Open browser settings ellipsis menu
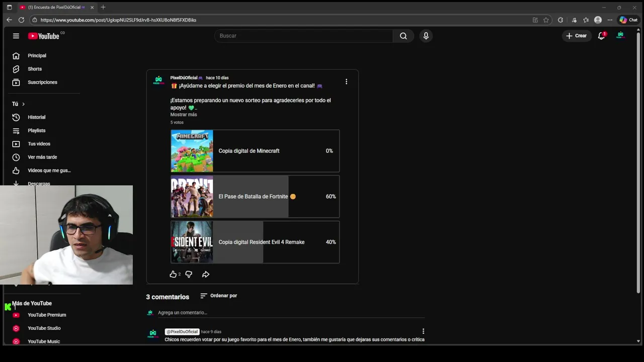This screenshot has width=644, height=362. [x=610, y=20]
